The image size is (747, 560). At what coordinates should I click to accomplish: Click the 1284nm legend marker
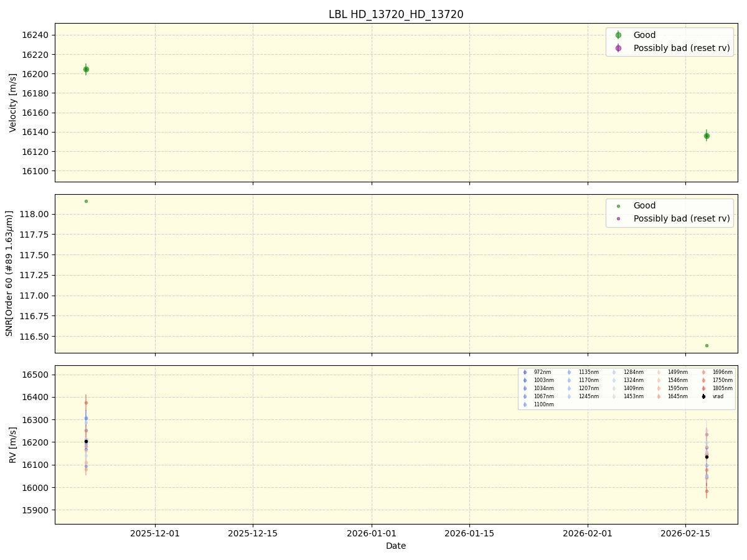coord(614,372)
